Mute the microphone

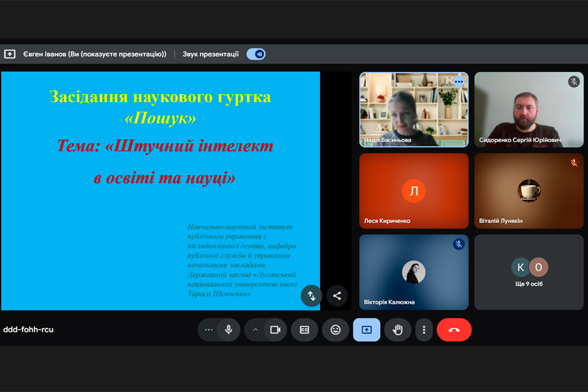pos(229,330)
